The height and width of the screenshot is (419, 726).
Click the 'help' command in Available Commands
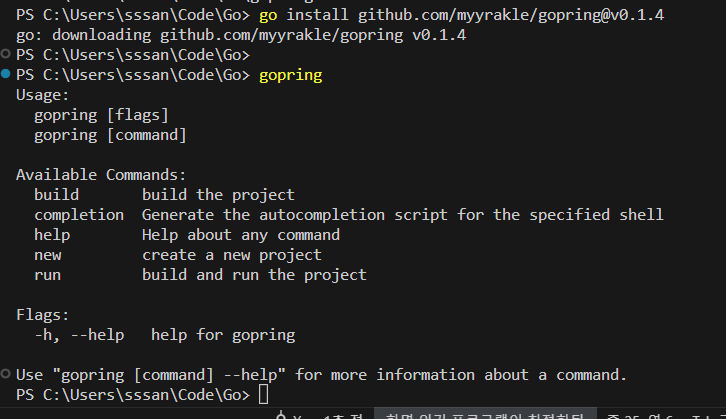coord(52,235)
